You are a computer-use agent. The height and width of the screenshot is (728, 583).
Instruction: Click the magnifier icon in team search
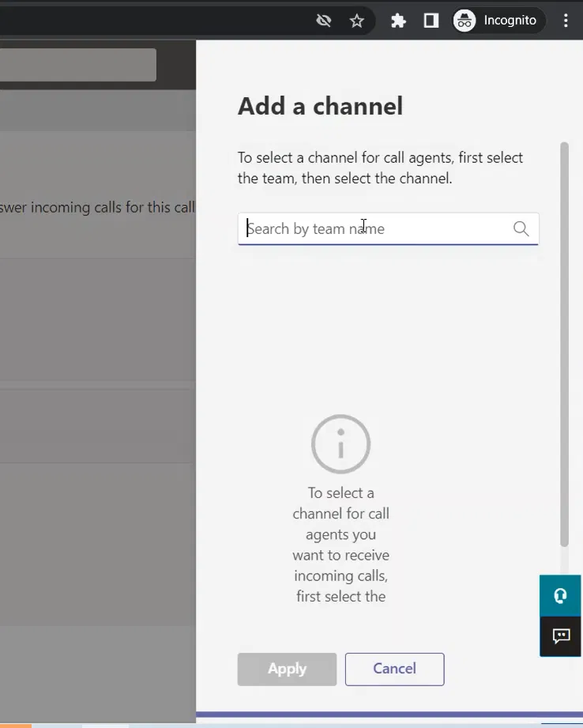[521, 228]
